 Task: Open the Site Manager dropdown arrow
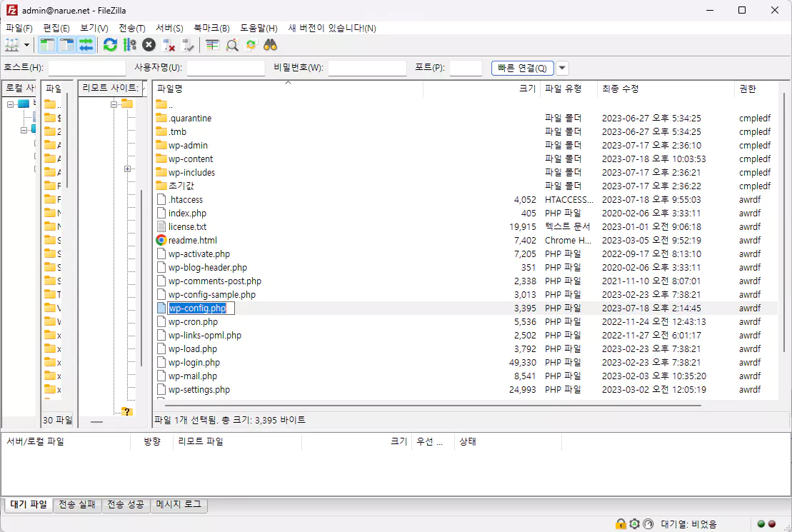[26, 45]
